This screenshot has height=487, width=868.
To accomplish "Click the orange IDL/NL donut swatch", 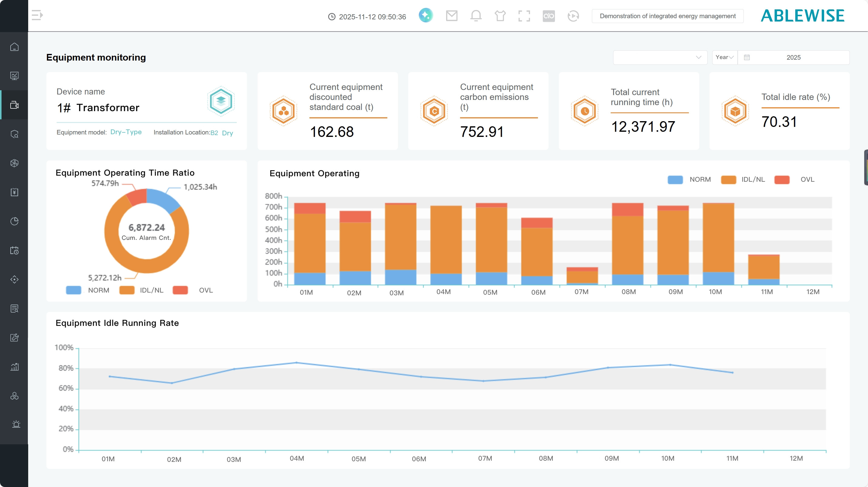I will 127,290.
